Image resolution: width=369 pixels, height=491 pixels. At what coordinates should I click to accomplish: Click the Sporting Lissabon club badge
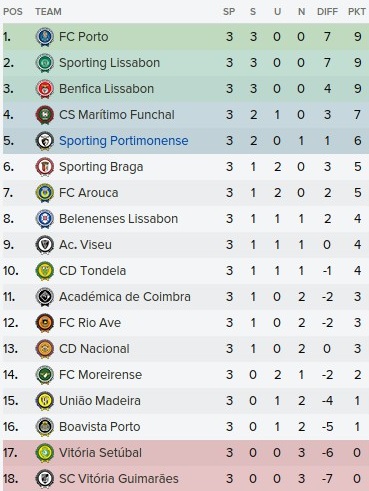pos(45,63)
